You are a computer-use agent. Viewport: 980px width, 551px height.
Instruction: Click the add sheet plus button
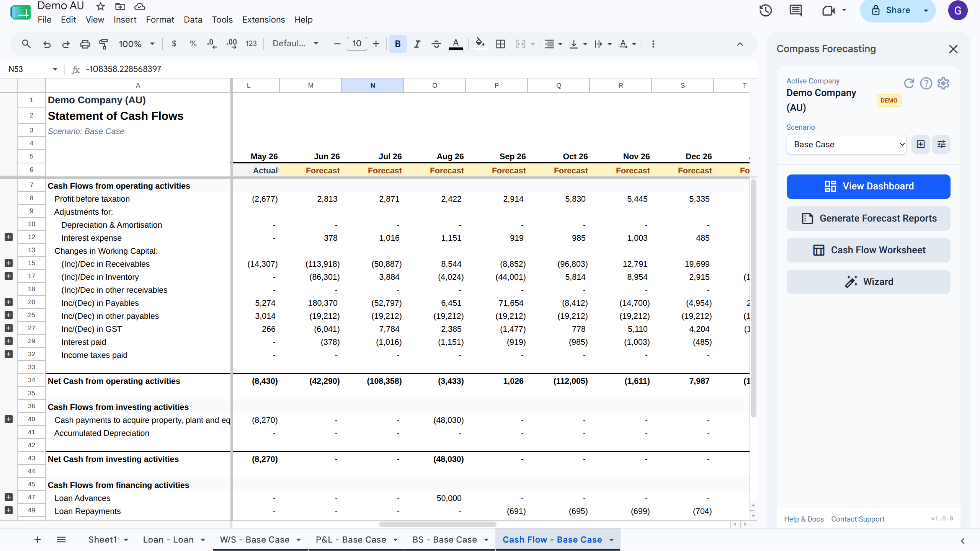(x=38, y=540)
